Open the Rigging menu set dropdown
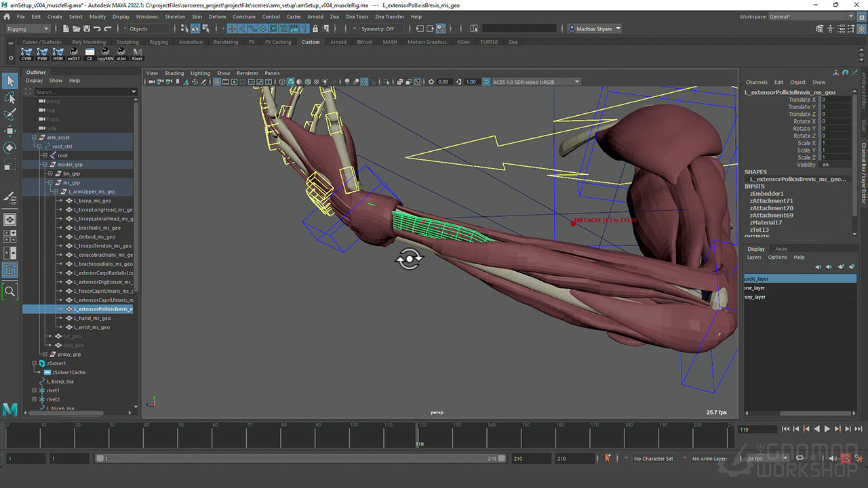Viewport: 868px width, 488px height. [27, 28]
